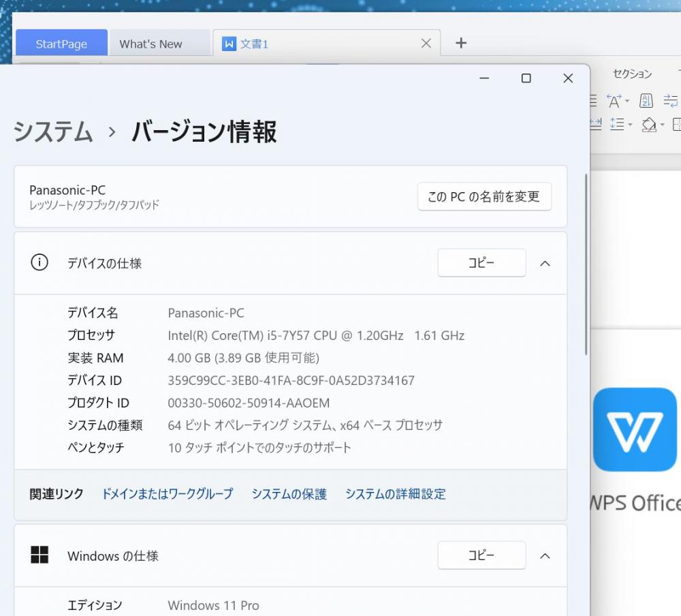This screenshot has height=616, width=681.
Task: Click the 実装 RAM label
Action: pos(95,358)
